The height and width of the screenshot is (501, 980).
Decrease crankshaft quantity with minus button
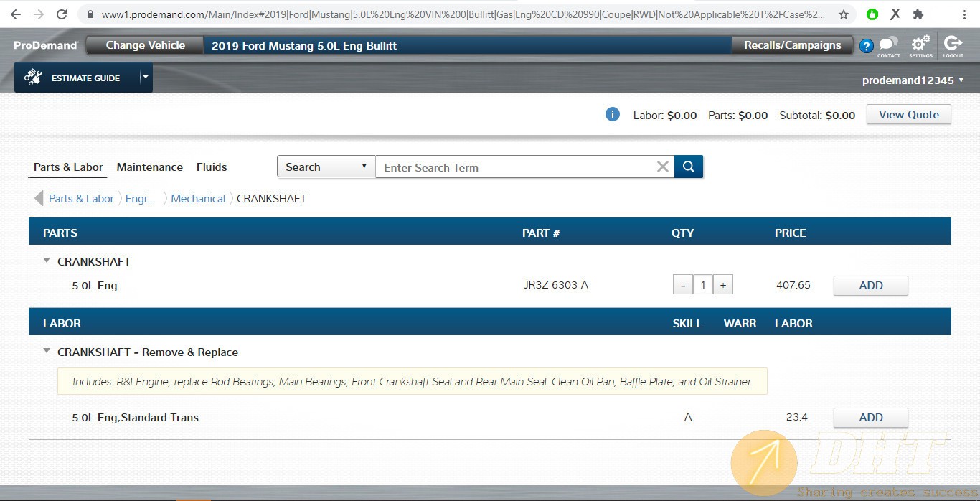(x=683, y=285)
